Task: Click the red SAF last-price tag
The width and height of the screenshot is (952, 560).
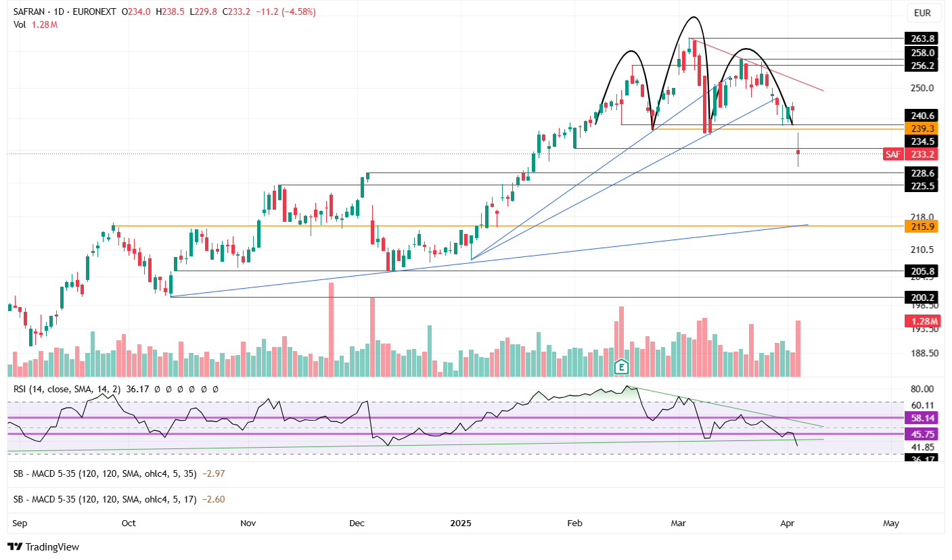Action: point(894,154)
